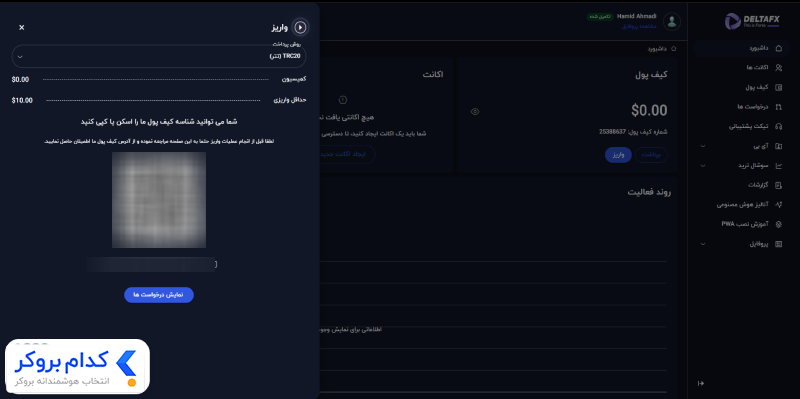Select the Requests (درخواست ها) sidebar icon

778,107
